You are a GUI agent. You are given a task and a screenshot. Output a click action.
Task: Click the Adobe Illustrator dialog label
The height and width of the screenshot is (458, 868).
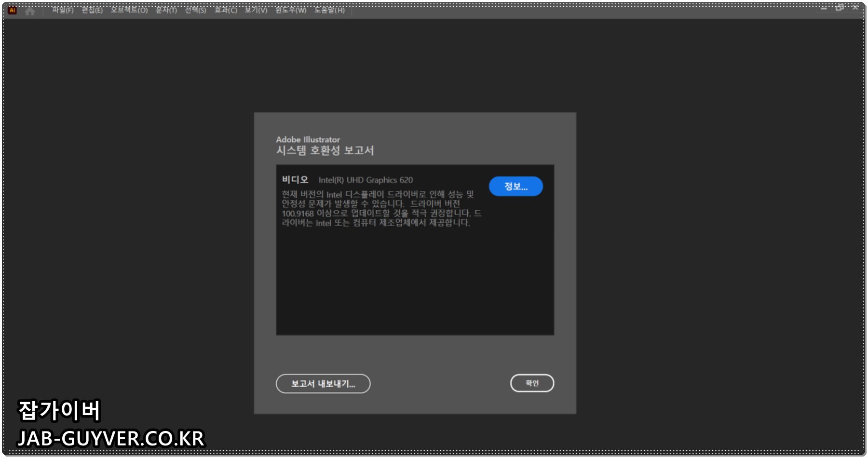click(308, 140)
